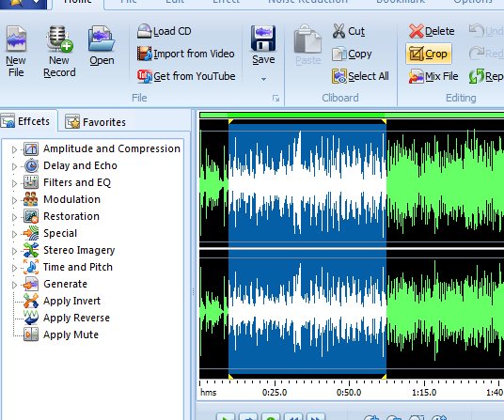
Task: Cut the selected audio region
Action: pyautogui.click(x=349, y=31)
